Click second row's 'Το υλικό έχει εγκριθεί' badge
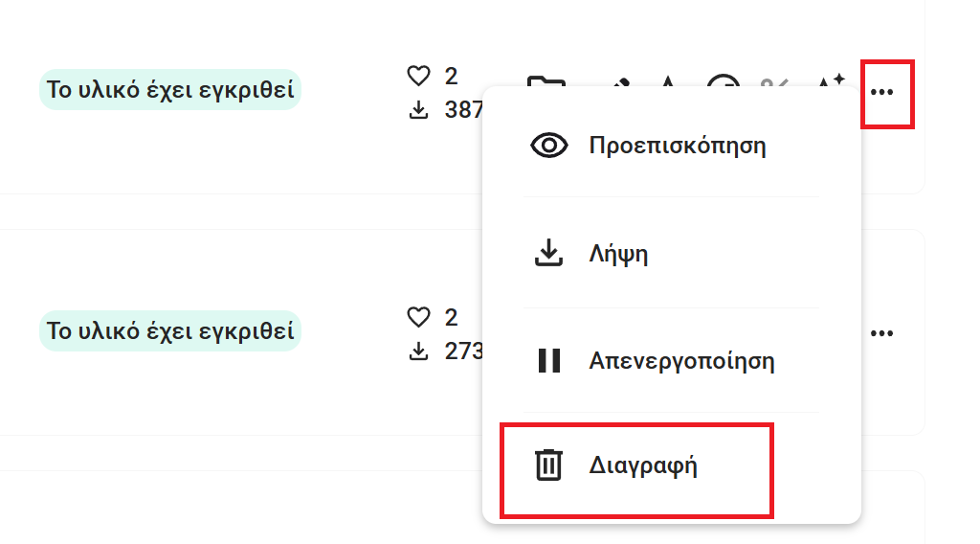Screen dimensions: 980x544 [x=170, y=330]
